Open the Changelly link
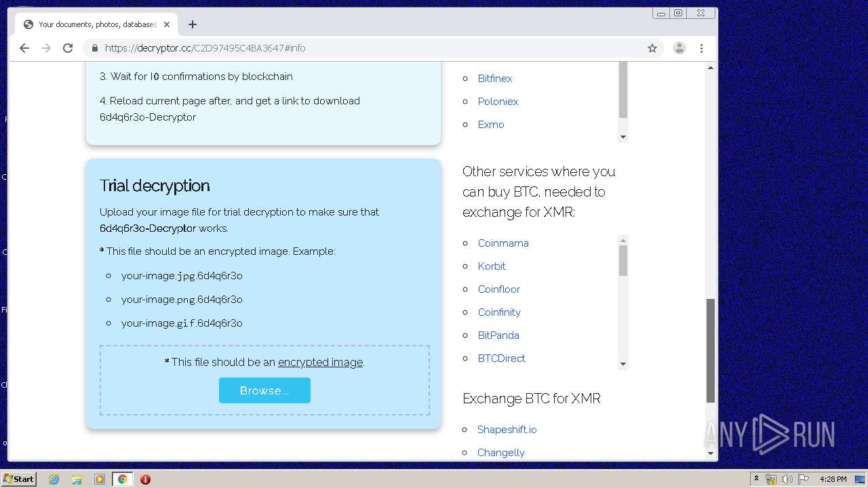Viewport: 868px width, 488px height. tap(501, 453)
